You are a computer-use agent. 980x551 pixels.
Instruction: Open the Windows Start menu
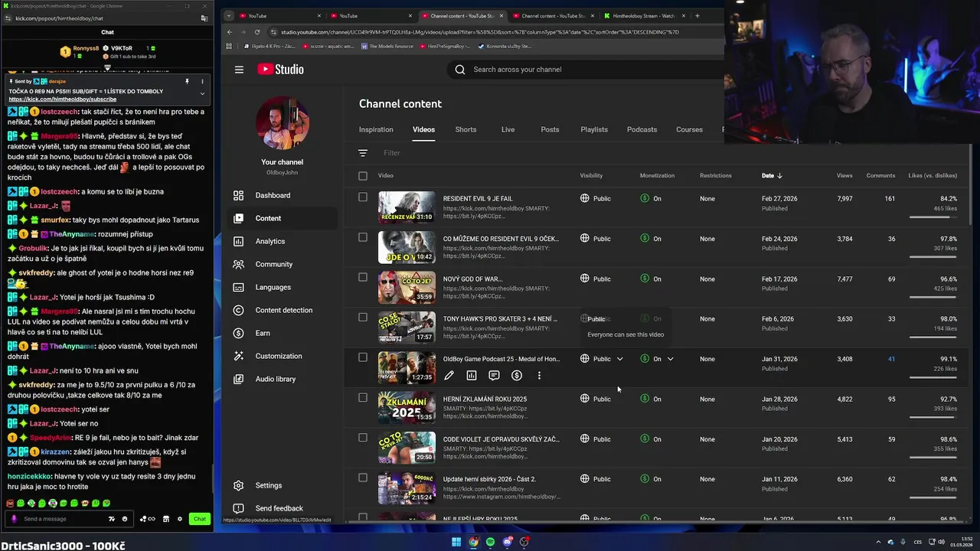[456, 542]
